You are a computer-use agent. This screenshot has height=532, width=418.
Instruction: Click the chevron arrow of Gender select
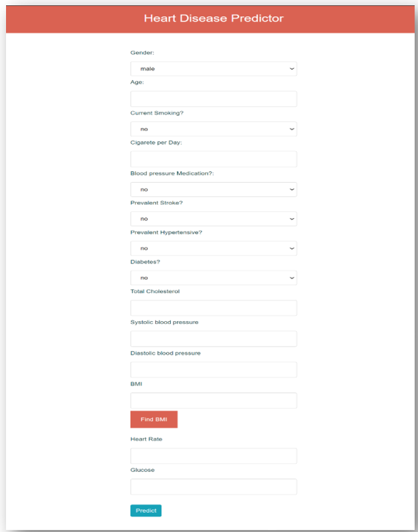291,69
